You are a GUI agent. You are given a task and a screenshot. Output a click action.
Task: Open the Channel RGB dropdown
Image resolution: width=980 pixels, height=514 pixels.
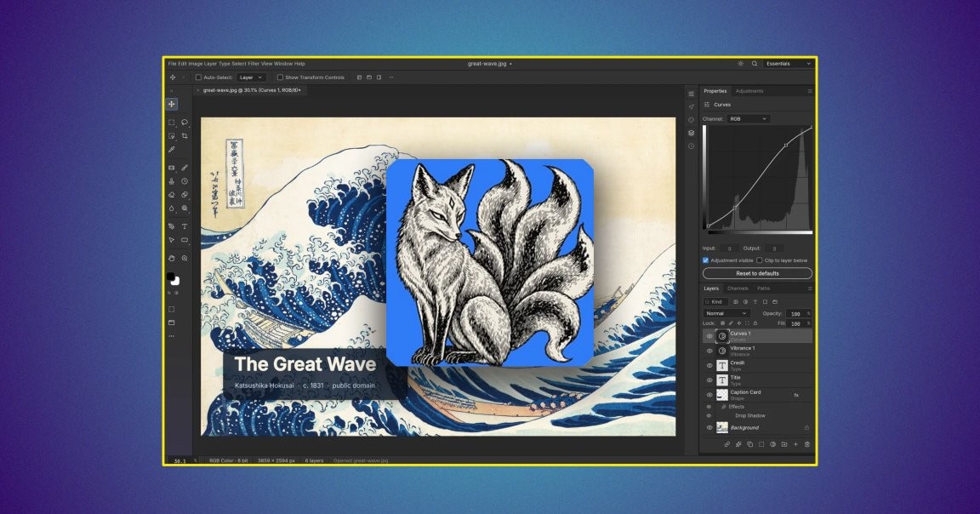coord(749,119)
